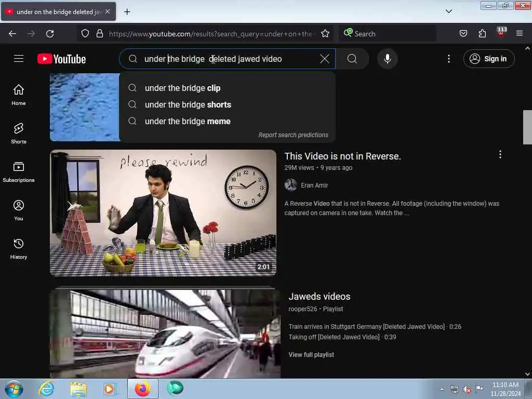The height and width of the screenshot is (399, 532).
Task: Go back in Firefox
Action: coord(12,34)
